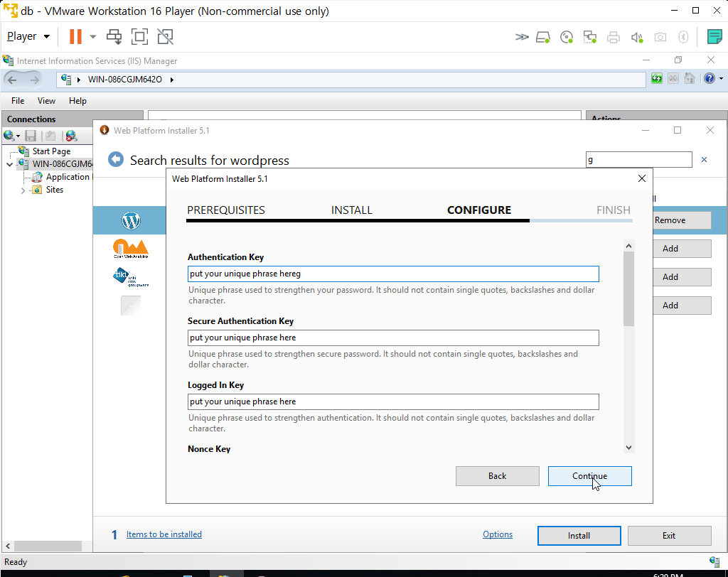
Task: Clear the search box with the X
Action: pyautogui.click(x=705, y=160)
